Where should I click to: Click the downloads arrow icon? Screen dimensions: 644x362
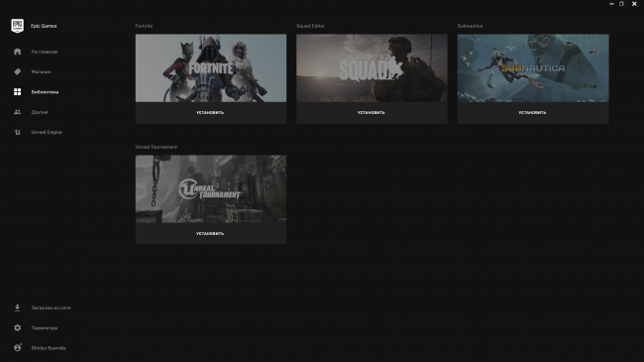17,307
